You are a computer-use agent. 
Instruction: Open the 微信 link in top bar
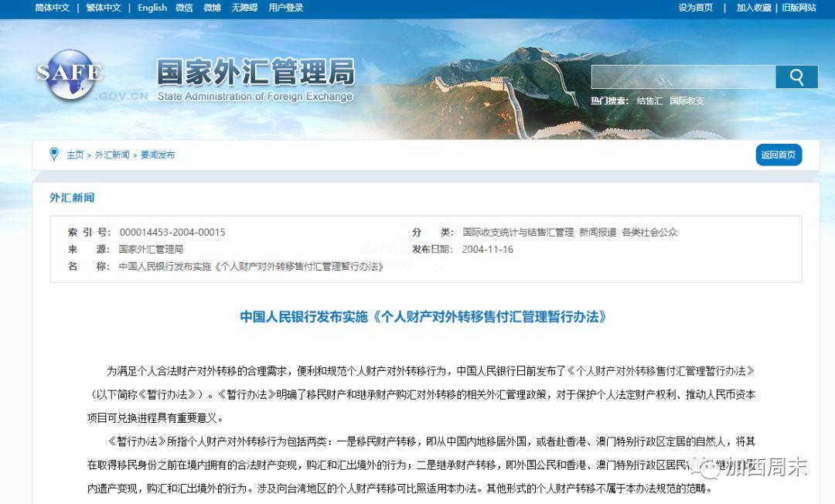tap(184, 8)
